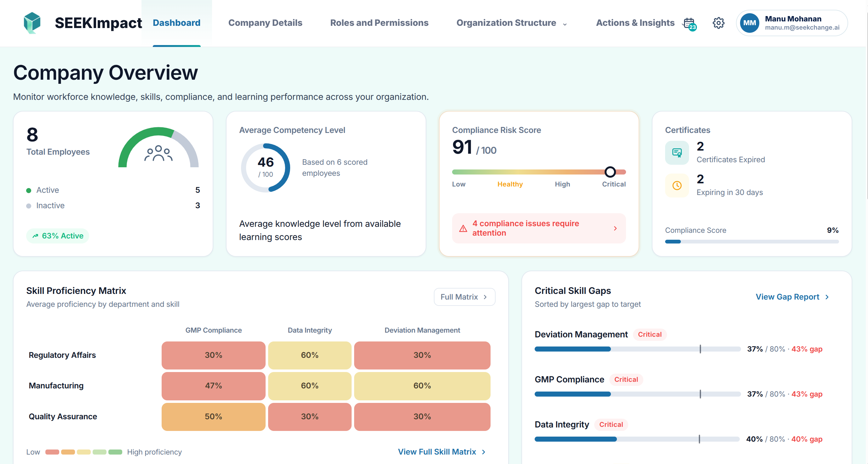Click the arrow on compliance issues alert
This screenshot has height=464, width=868.
pos(615,228)
